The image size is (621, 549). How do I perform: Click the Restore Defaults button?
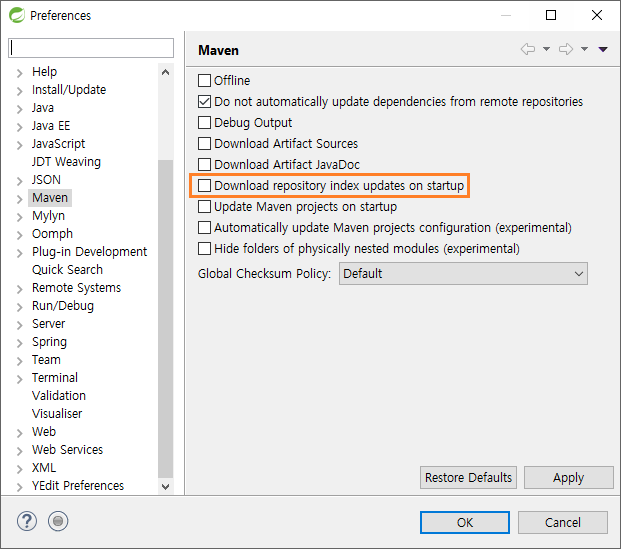(x=468, y=478)
